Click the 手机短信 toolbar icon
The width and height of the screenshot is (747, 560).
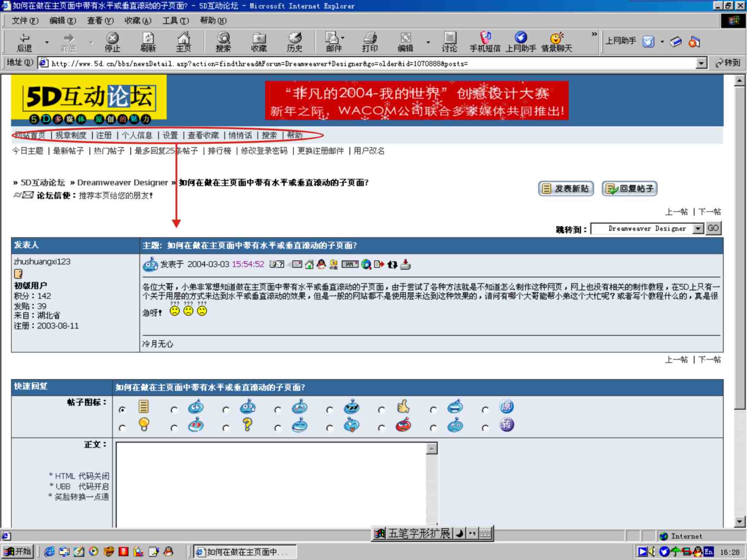[x=485, y=42]
